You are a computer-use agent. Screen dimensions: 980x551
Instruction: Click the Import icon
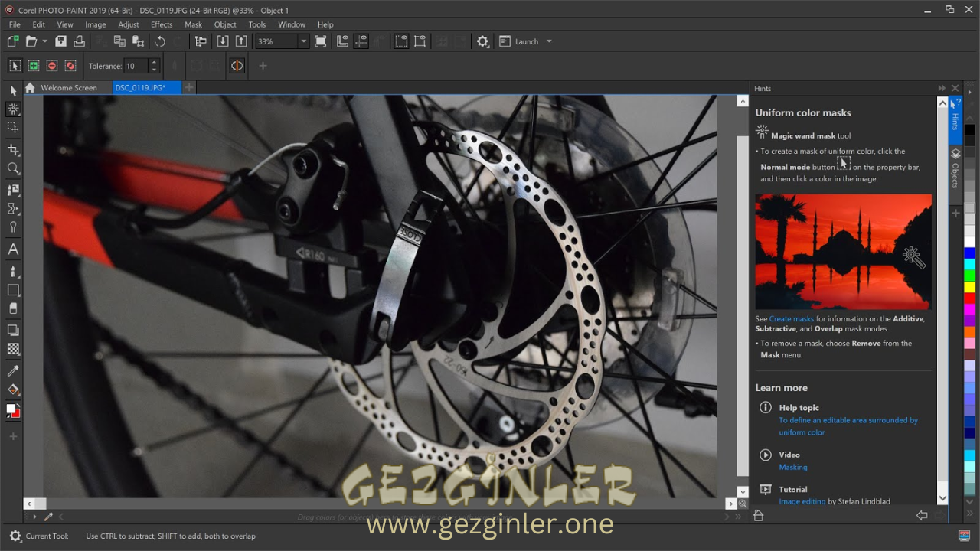click(x=222, y=41)
